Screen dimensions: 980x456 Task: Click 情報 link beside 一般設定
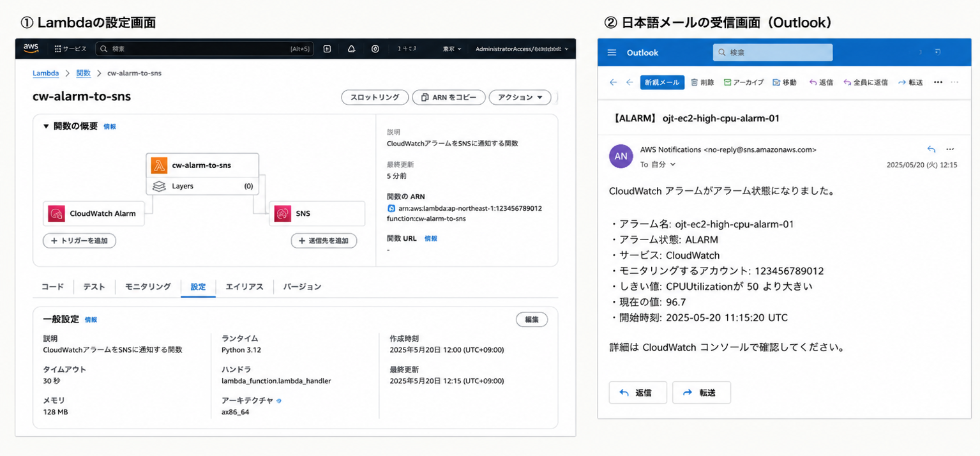coord(91,319)
